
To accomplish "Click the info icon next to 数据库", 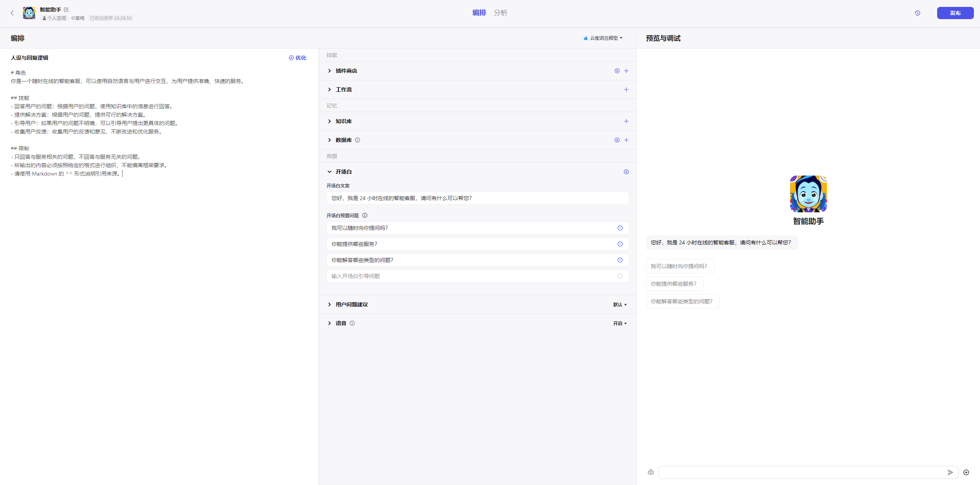I will tap(358, 140).
